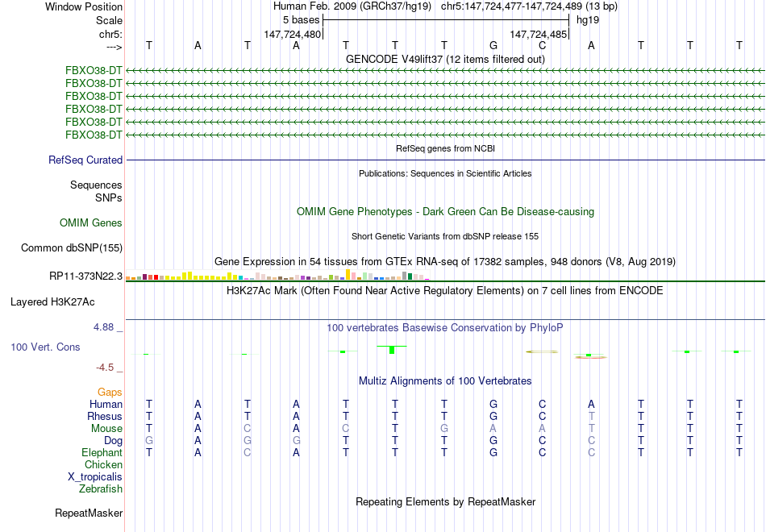
Task: Open OMIM Gene Phenotypes track title
Action: [x=445, y=211]
